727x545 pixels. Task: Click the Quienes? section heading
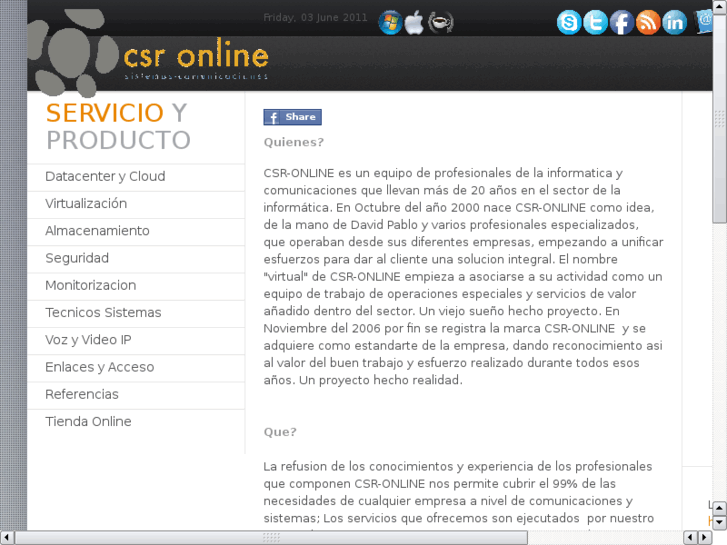pos(293,142)
